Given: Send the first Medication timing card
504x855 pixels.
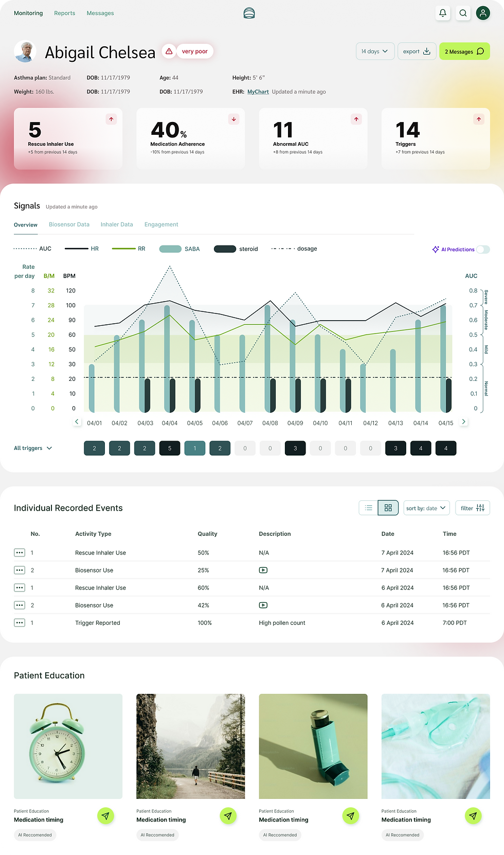Looking at the screenshot, I should coord(105,815).
